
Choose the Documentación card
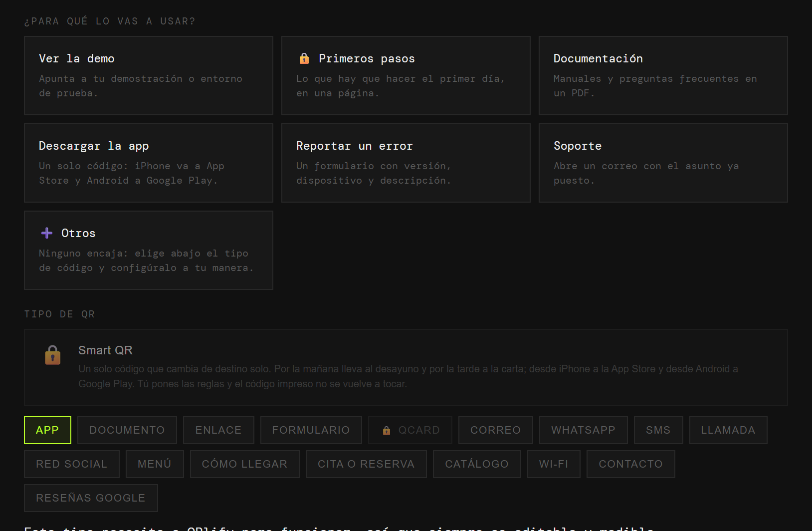coord(663,75)
